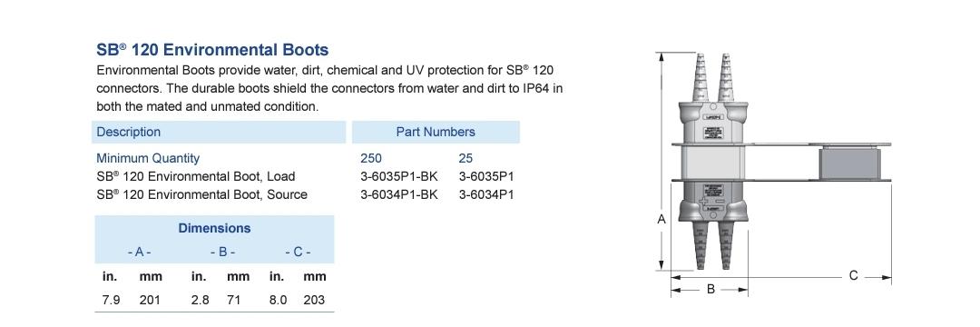Click the lower boot in the diagram
Image resolution: width=980 pixels, height=327 pixels.
pos(712,225)
